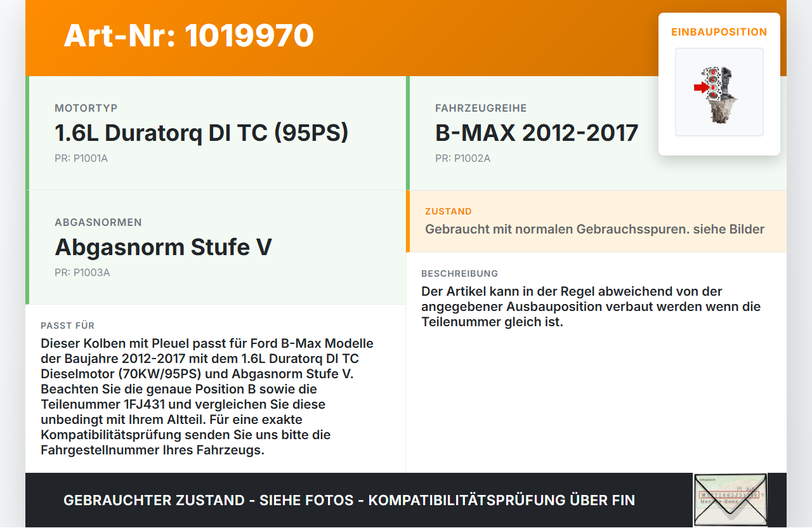The width and height of the screenshot is (812, 528).
Task: Open the Einbauposition engine thumbnail
Action: (x=719, y=92)
